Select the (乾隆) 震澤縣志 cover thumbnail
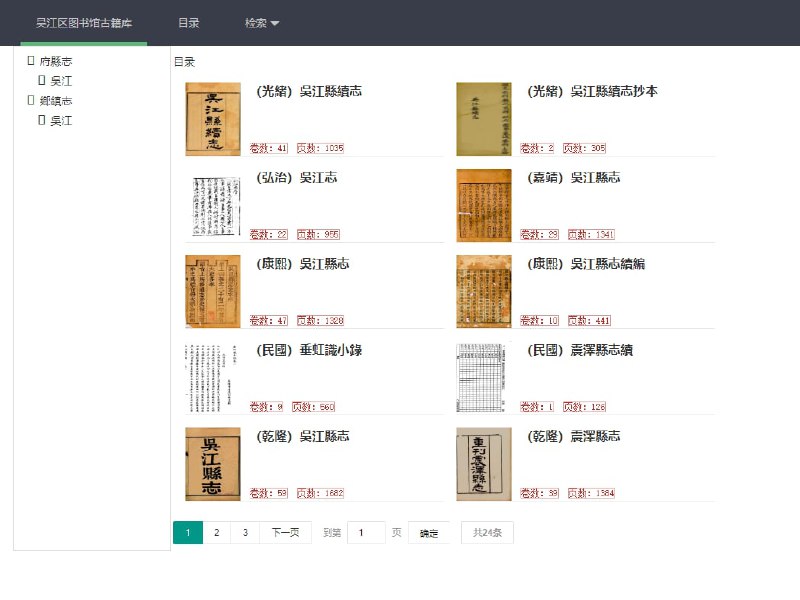The height and width of the screenshot is (600, 800). (484, 464)
